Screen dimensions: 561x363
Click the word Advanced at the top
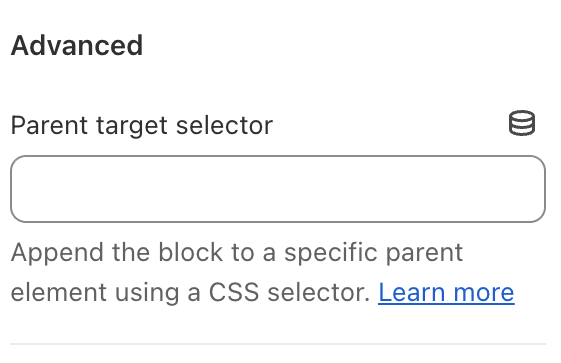(x=77, y=45)
